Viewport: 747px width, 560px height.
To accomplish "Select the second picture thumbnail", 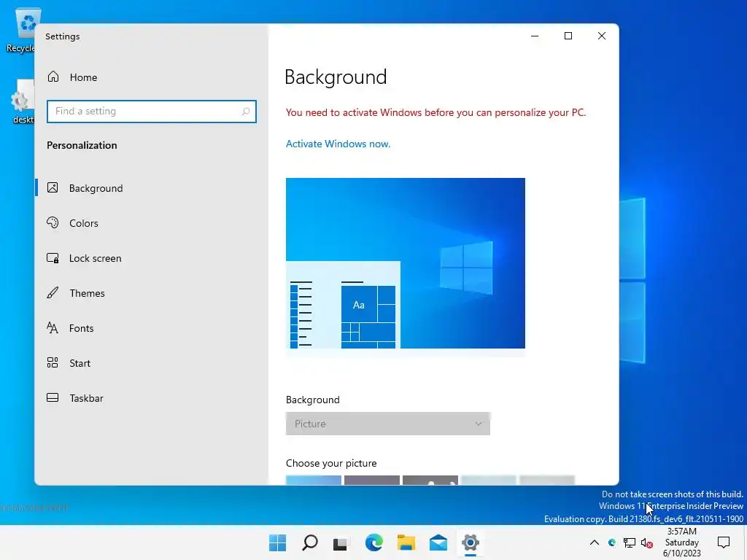I will 371,480.
